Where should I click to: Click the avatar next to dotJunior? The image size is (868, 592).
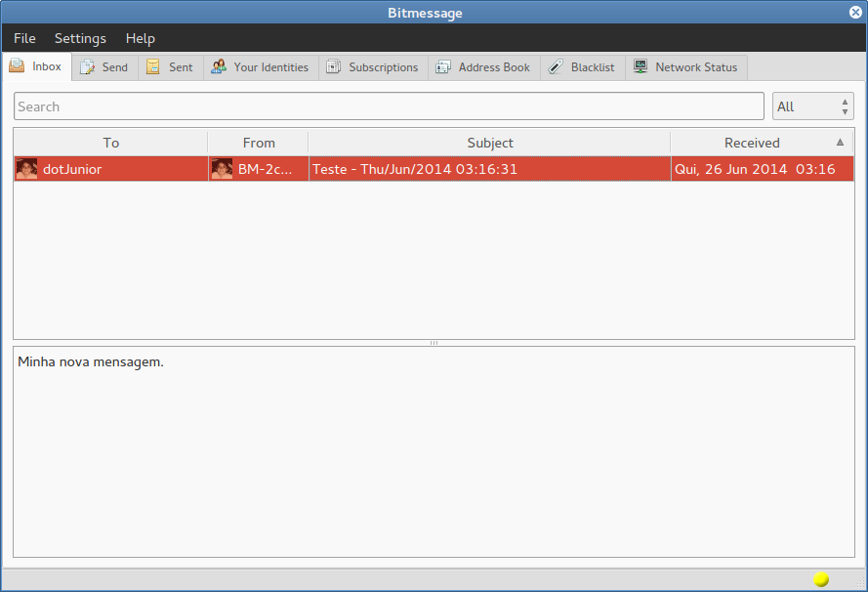click(26, 168)
